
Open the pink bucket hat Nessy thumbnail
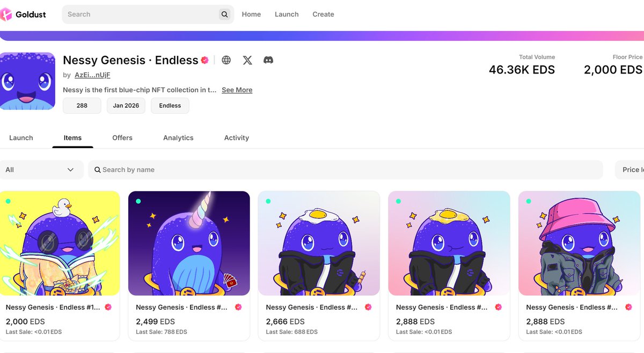point(579,243)
